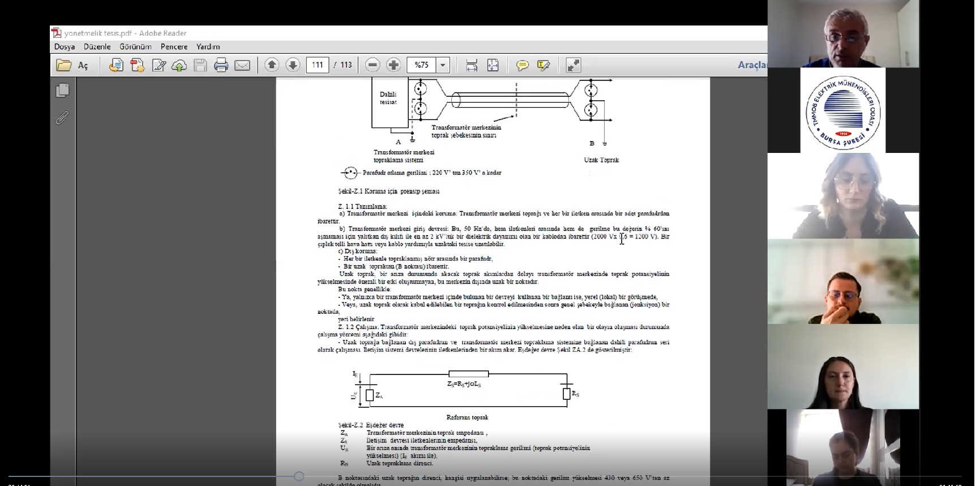Open the Dosya menu
The width and height of the screenshot is (980, 486).
point(65,47)
